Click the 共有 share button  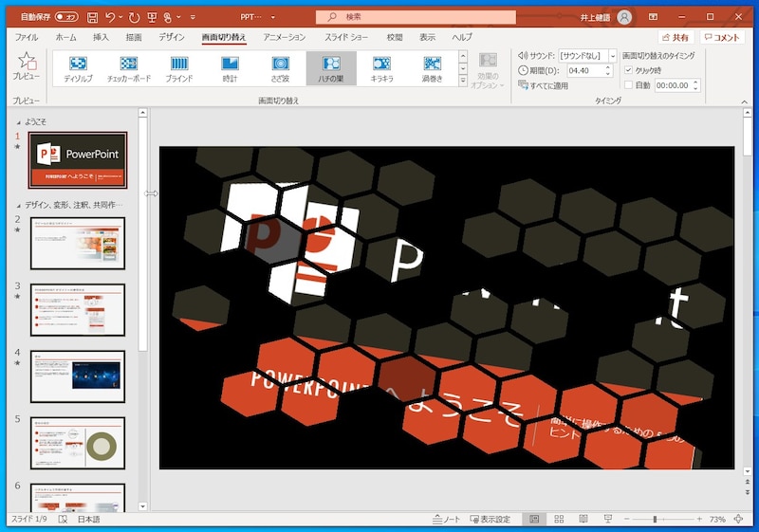coord(674,37)
